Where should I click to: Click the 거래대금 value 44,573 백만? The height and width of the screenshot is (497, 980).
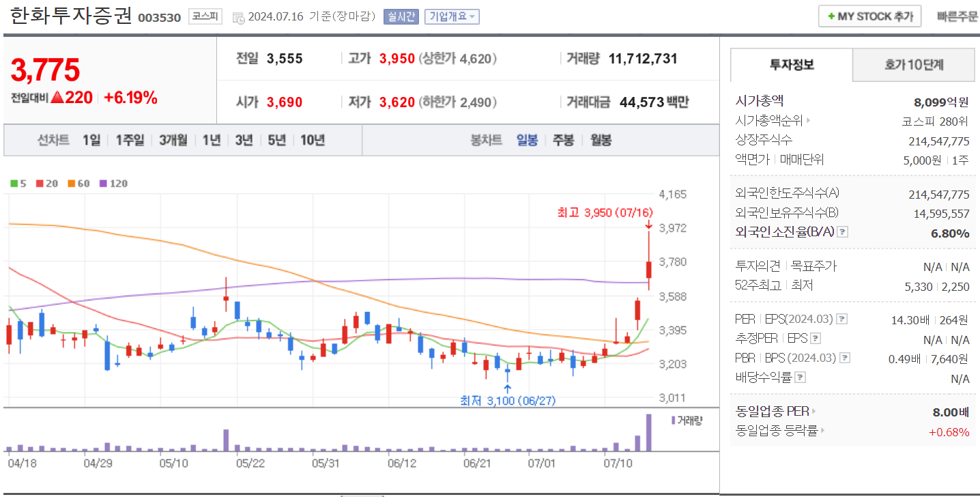[654, 102]
